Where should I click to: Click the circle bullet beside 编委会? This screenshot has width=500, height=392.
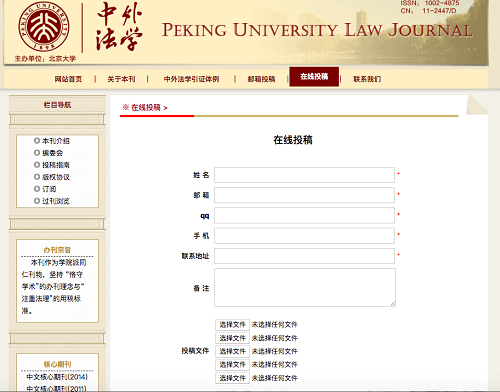coord(37,153)
